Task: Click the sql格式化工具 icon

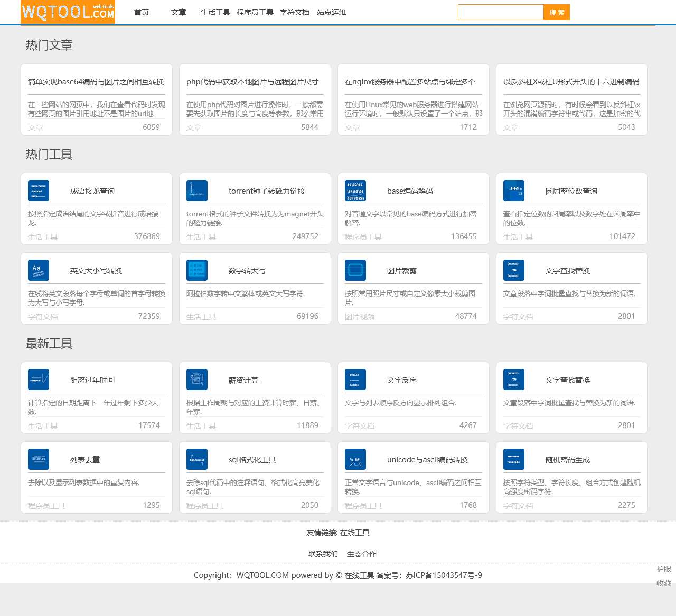Action: click(x=197, y=459)
